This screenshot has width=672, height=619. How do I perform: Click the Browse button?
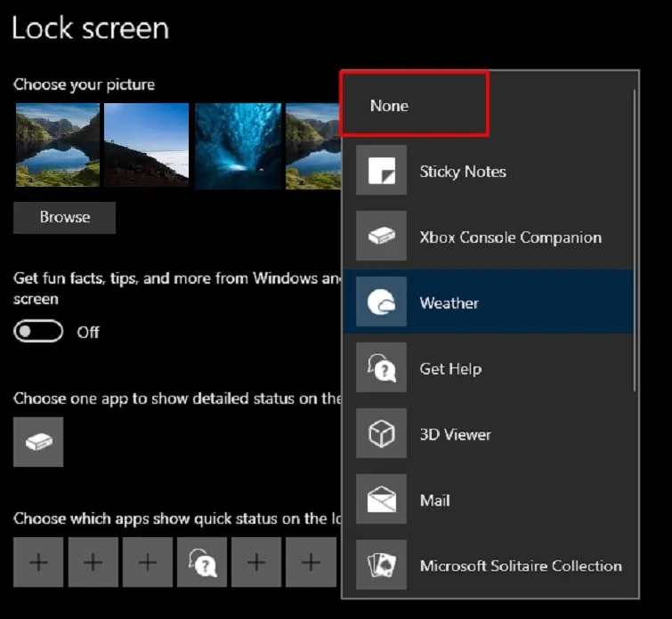pyautogui.click(x=64, y=217)
